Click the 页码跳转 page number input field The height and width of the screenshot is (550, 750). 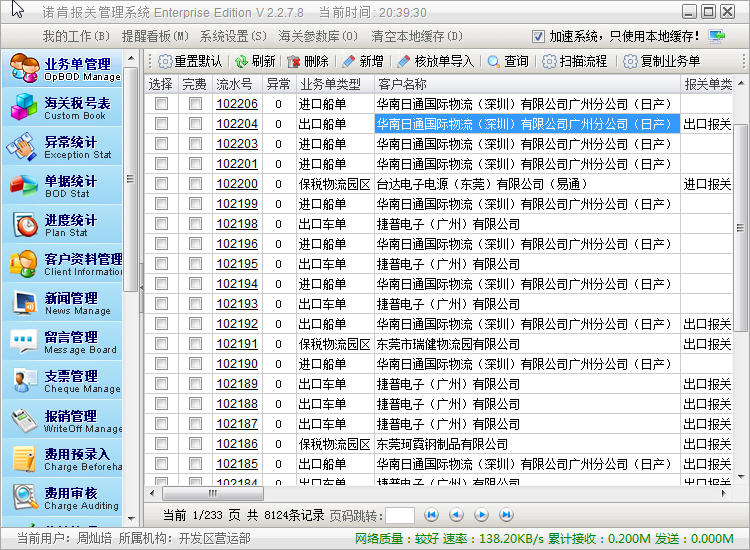coord(400,515)
